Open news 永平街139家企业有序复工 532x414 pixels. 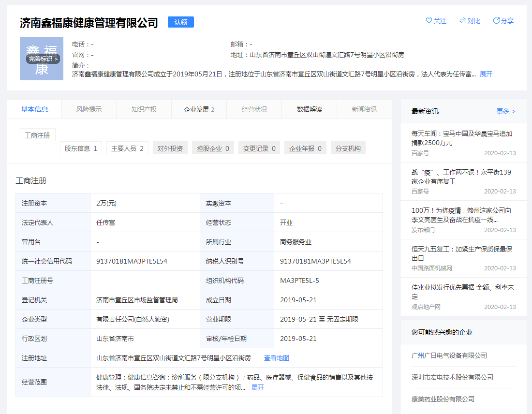461,177
